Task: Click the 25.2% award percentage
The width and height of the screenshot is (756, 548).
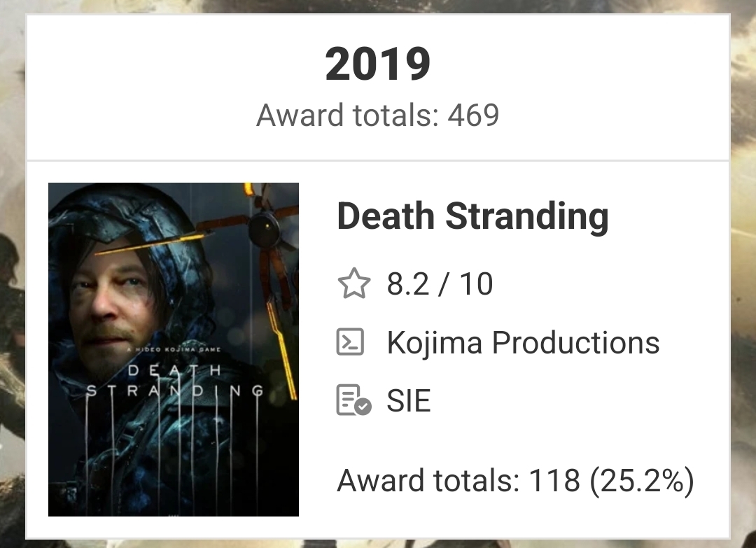Action: pyautogui.click(x=642, y=482)
